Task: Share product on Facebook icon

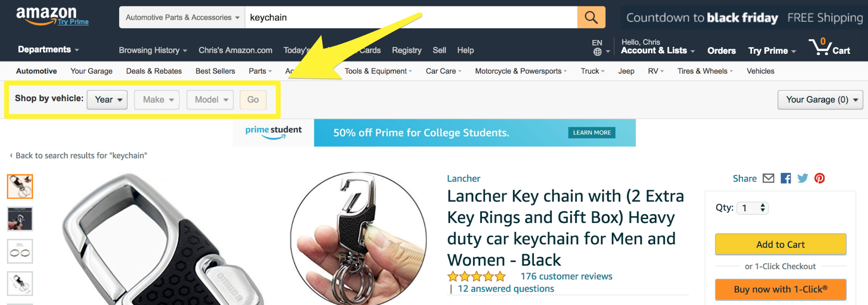Action: point(785,178)
